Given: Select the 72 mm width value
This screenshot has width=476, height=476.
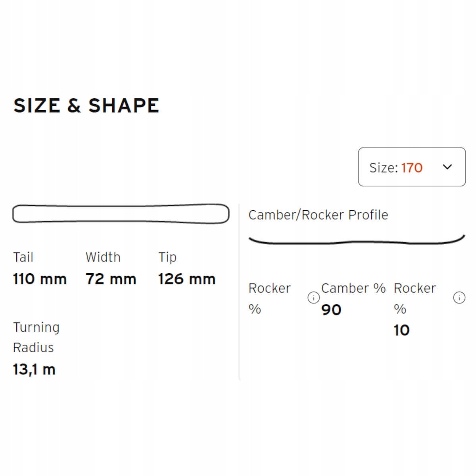Looking at the screenshot, I should pos(111,279).
